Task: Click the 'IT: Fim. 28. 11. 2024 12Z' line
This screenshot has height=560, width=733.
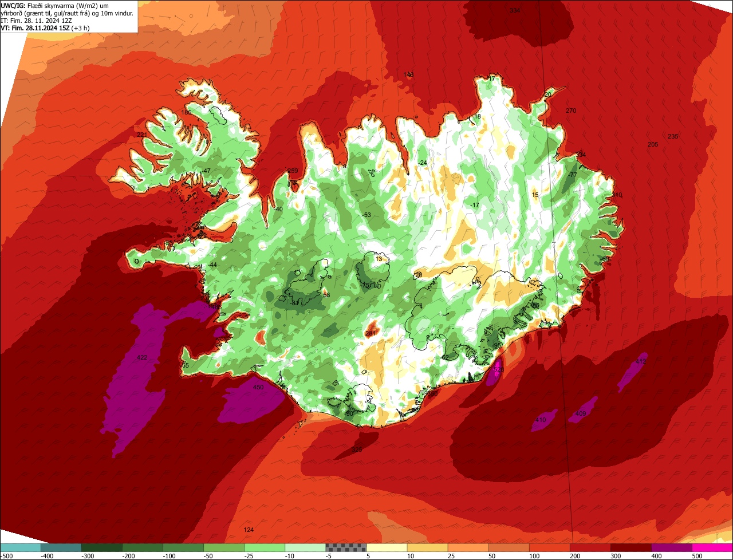Action: 37,20
